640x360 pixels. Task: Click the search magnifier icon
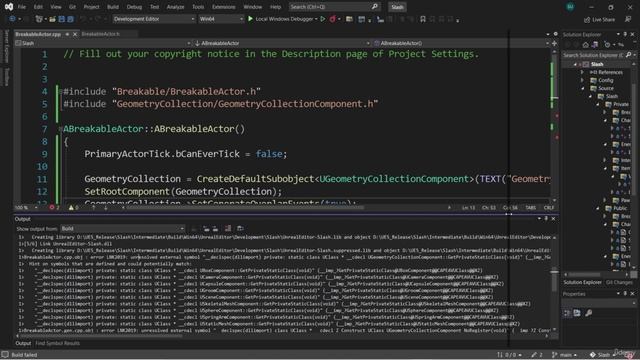coord(375,7)
